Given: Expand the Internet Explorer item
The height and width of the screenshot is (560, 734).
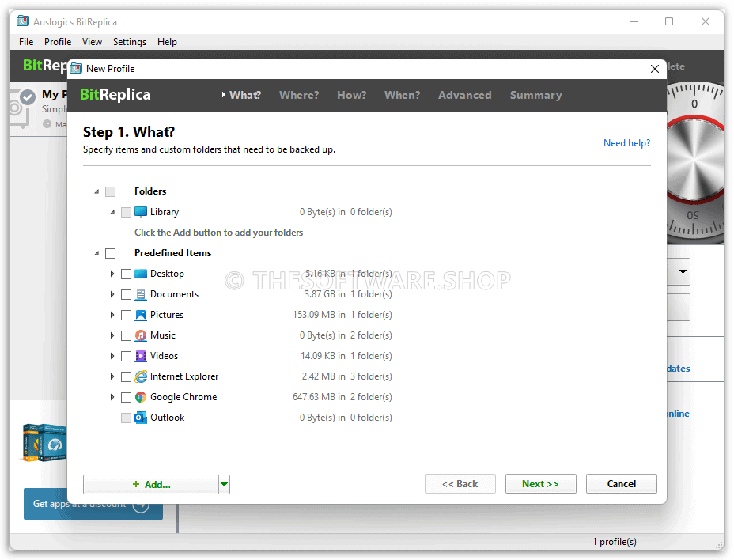Looking at the screenshot, I should point(112,377).
